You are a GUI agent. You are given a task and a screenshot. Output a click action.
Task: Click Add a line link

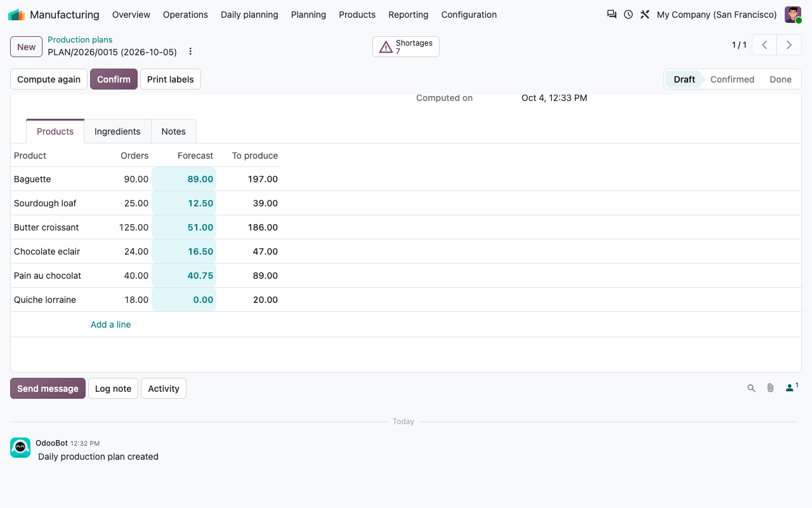pyautogui.click(x=110, y=324)
